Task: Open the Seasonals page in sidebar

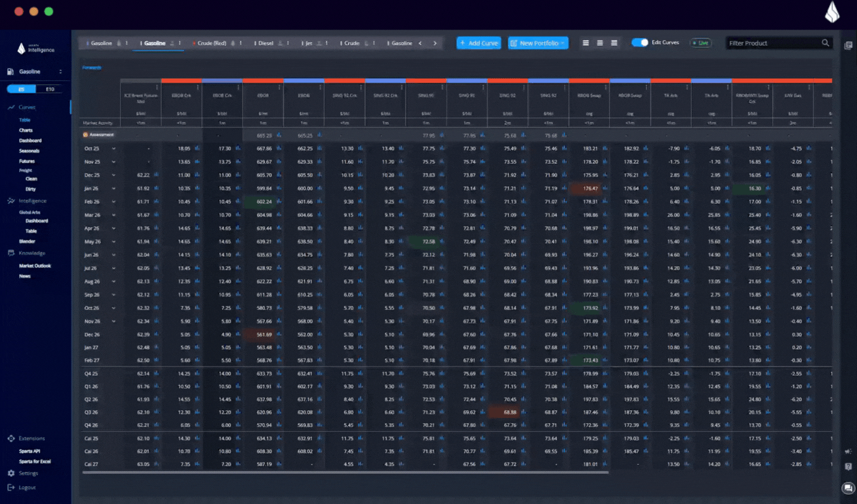Action: [x=29, y=151]
